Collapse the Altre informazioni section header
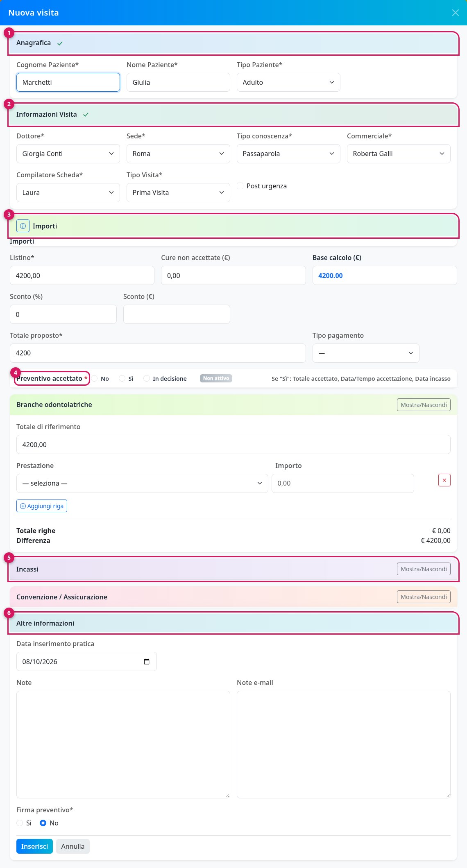Screen dimensions: 467x868 [x=233, y=623]
